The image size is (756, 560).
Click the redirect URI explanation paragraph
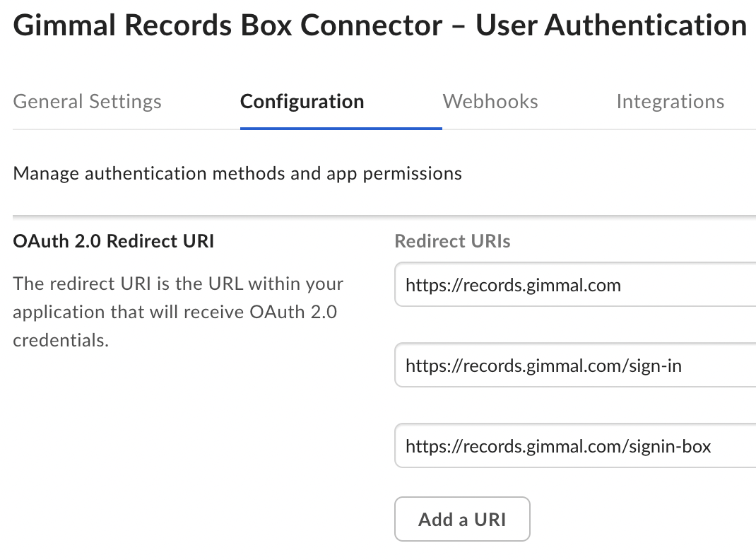click(178, 311)
